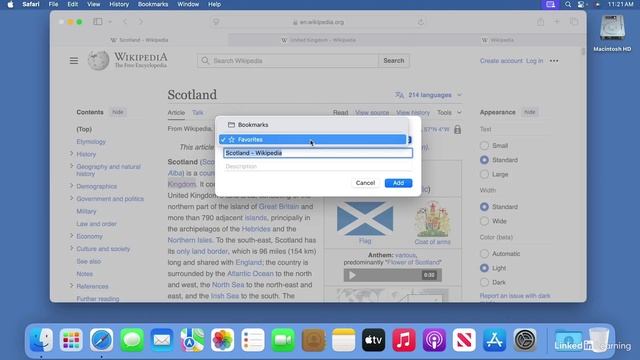The width and height of the screenshot is (640, 360).
Task: Open Contacts app in Dock
Action: coord(313,340)
